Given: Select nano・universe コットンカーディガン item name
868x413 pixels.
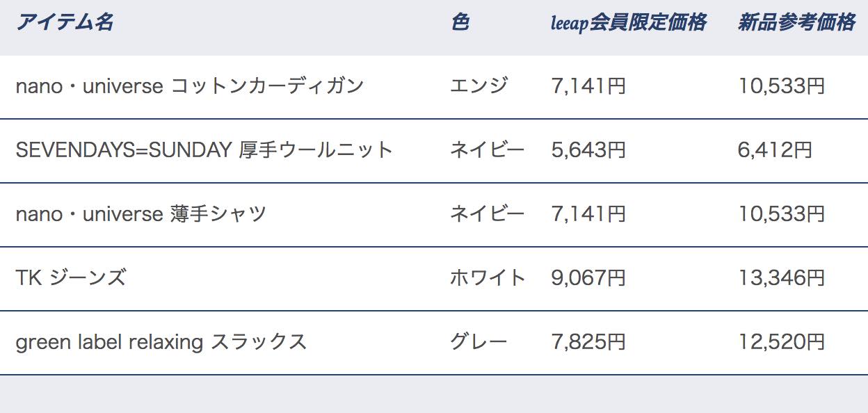Looking at the screenshot, I should pos(190,86).
